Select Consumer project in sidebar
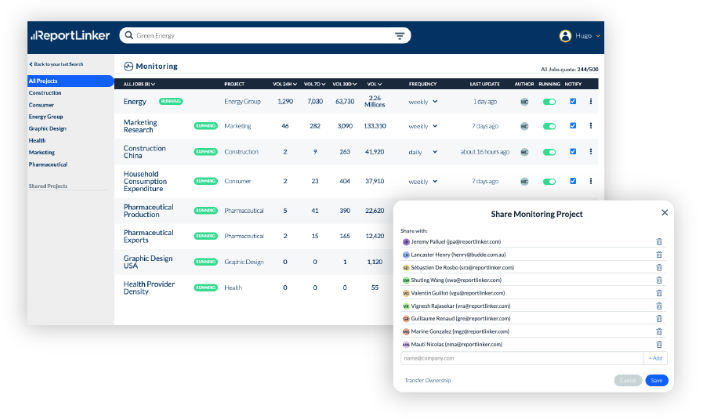The width and height of the screenshot is (716, 419). click(42, 105)
